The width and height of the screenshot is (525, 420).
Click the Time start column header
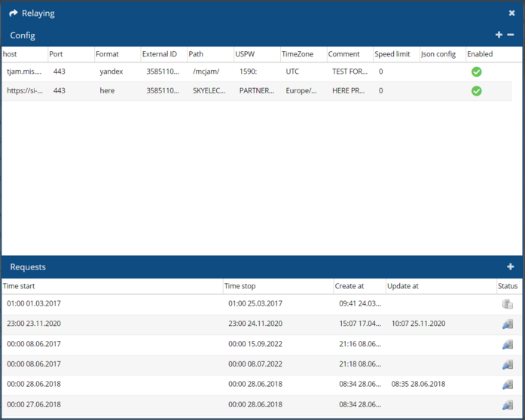point(111,286)
